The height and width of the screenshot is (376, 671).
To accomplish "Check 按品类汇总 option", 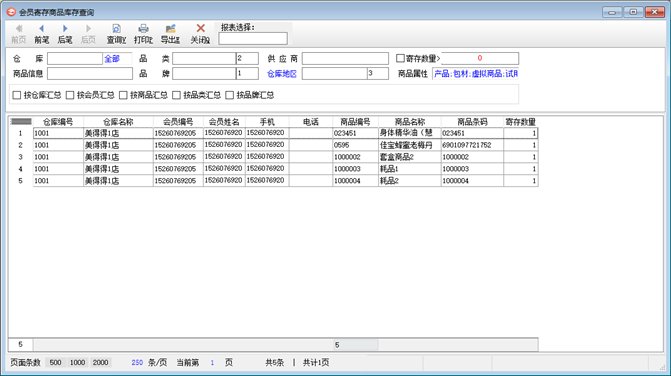I will coord(176,95).
